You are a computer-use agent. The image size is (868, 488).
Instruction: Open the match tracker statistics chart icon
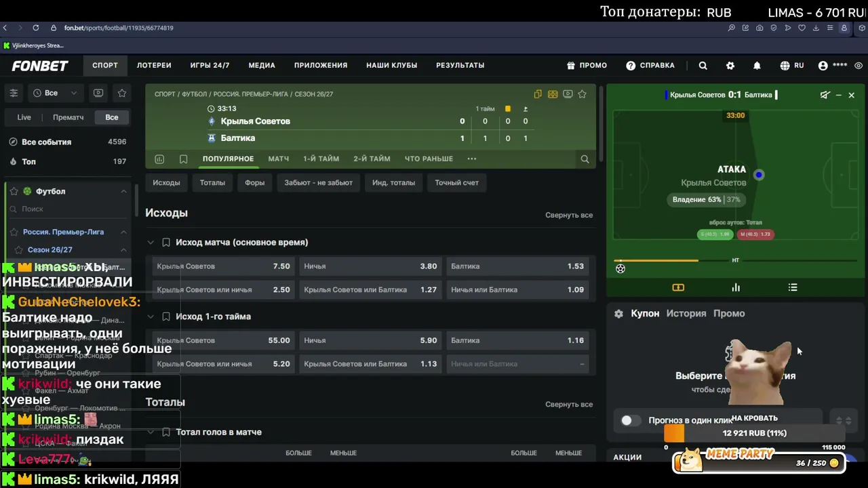click(x=736, y=287)
